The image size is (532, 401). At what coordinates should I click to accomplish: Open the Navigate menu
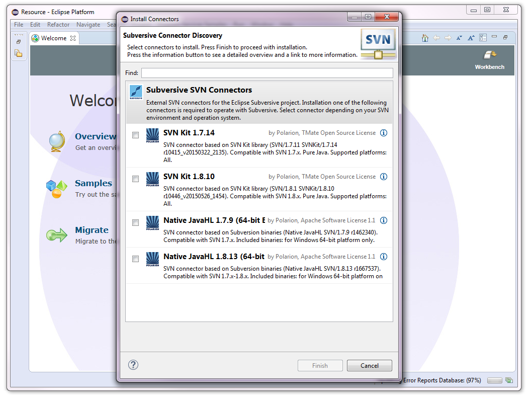coord(88,25)
